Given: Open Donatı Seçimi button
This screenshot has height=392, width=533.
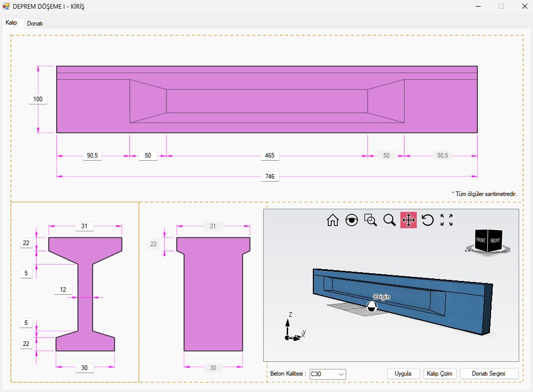Looking at the screenshot, I should (489, 374).
